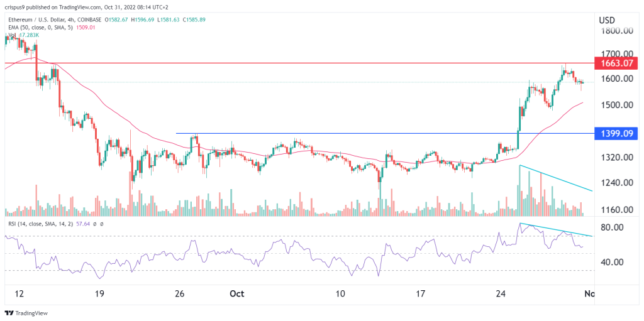
Task: Click the 10 date label on time axis
Action: click(x=340, y=294)
